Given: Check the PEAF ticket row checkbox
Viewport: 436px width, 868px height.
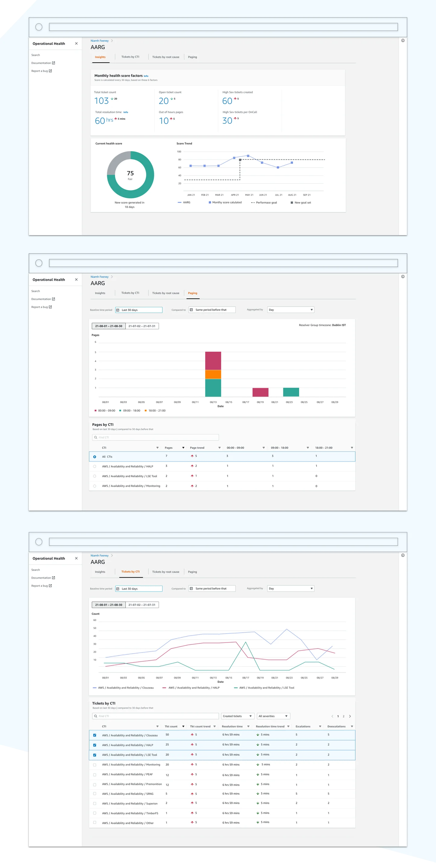Looking at the screenshot, I should pos(94,775).
